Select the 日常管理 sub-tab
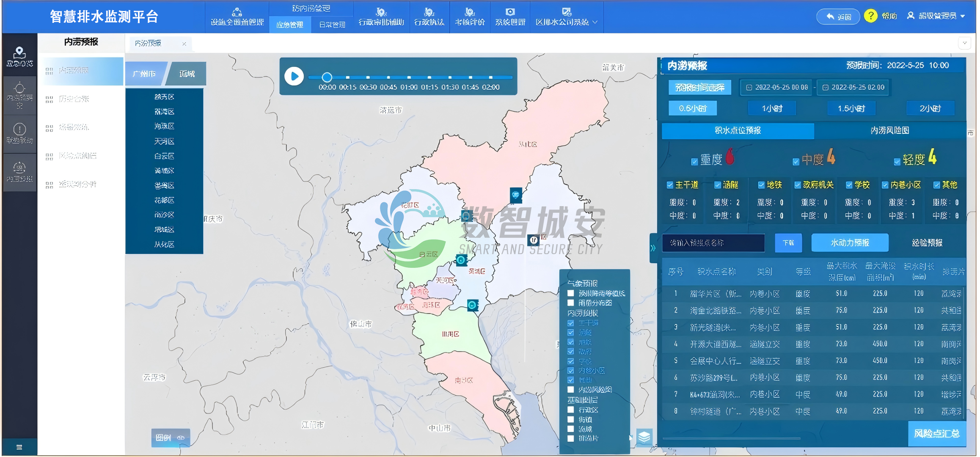Viewport: 980px width, 457px height. click(332, 25)
